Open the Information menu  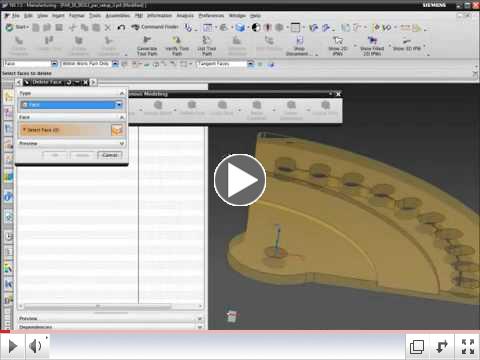(x=159, y=16)
